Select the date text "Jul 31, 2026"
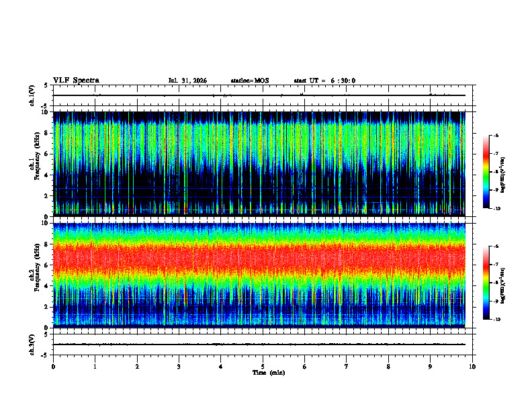Viewport: 532px width, 411px height. pyautogui.click(x=187, y=81)
